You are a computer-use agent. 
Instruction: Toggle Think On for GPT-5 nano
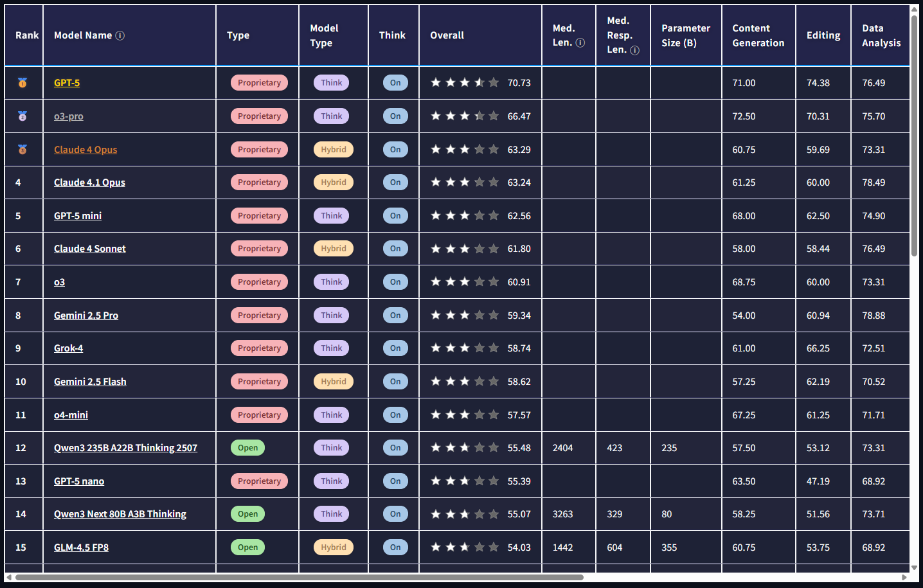point(395,481)
